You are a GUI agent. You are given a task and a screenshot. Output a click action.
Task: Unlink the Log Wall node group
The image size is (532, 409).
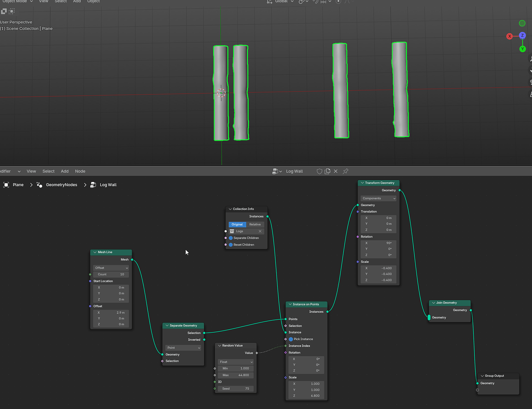point(336,171)
